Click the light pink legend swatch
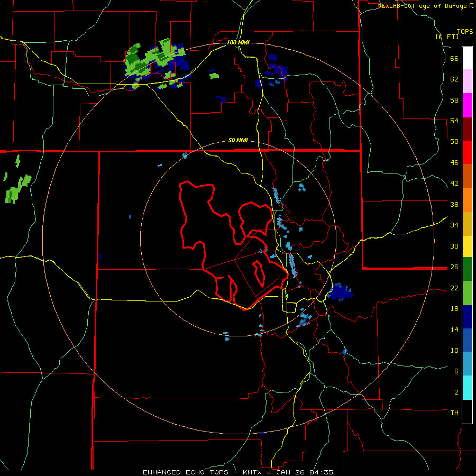This screenshot has height=476, width=476. pos(467,81)
